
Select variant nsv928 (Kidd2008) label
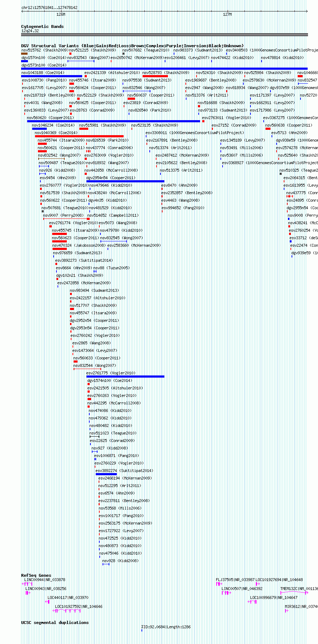120,561
